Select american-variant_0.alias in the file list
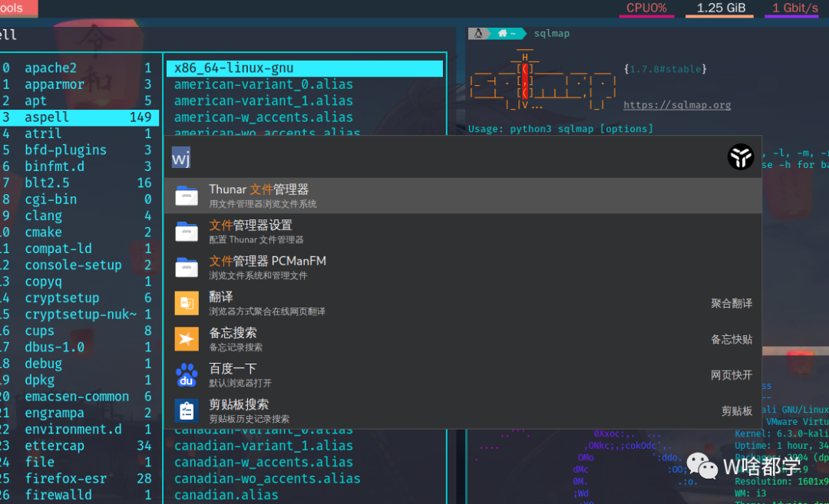Image resolution: width=829 pixels, height=504 pixels. (263, 84)
